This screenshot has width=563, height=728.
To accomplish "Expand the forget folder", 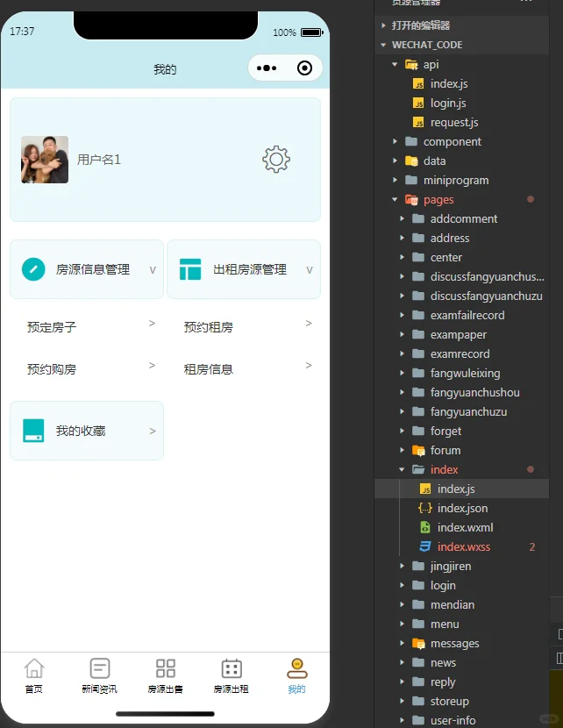I will pos(461,431).
